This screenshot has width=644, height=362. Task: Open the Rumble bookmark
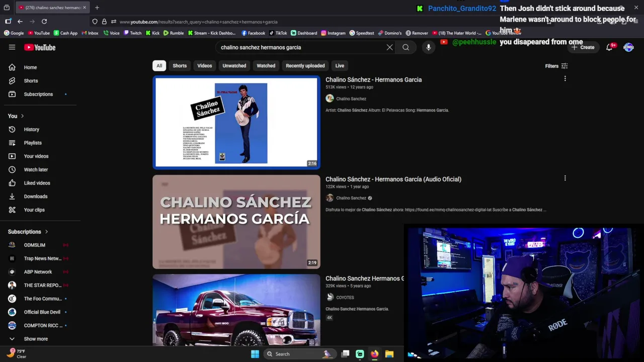click(x=173, y=33)
